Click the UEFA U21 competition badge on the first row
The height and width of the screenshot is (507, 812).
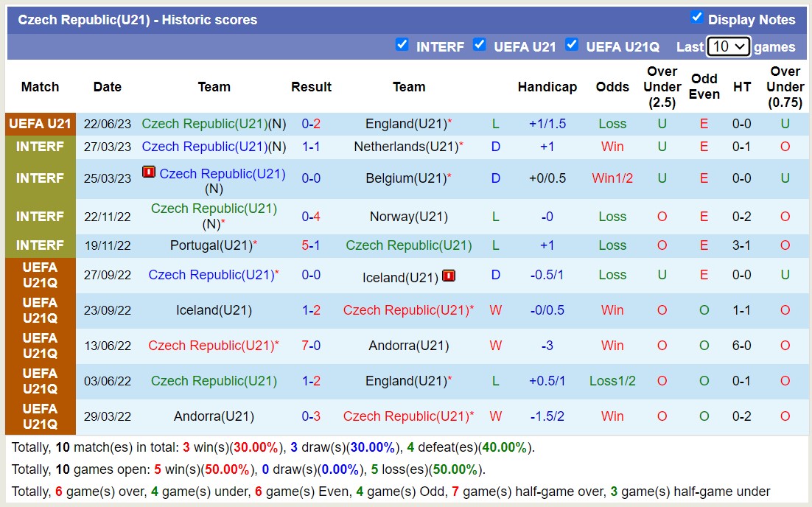click(x=40, y=125)
